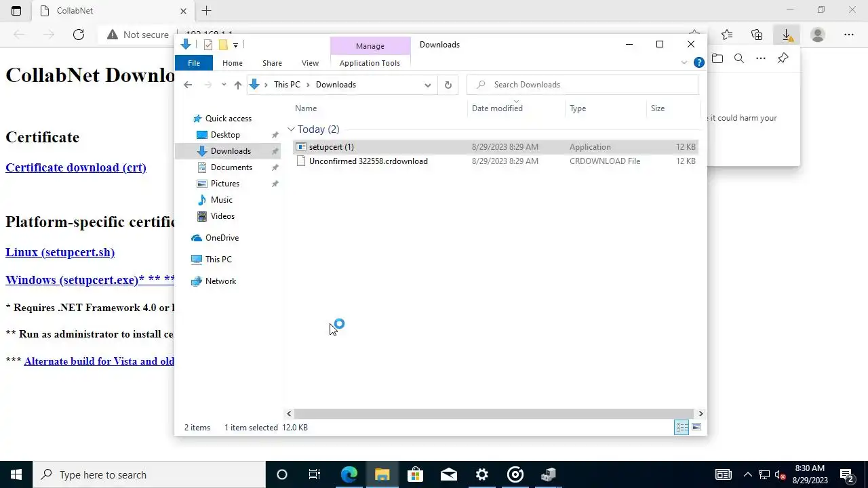Open the Mail app on taskbar
This screenshot has height=488, width=868.
point(449,474)
